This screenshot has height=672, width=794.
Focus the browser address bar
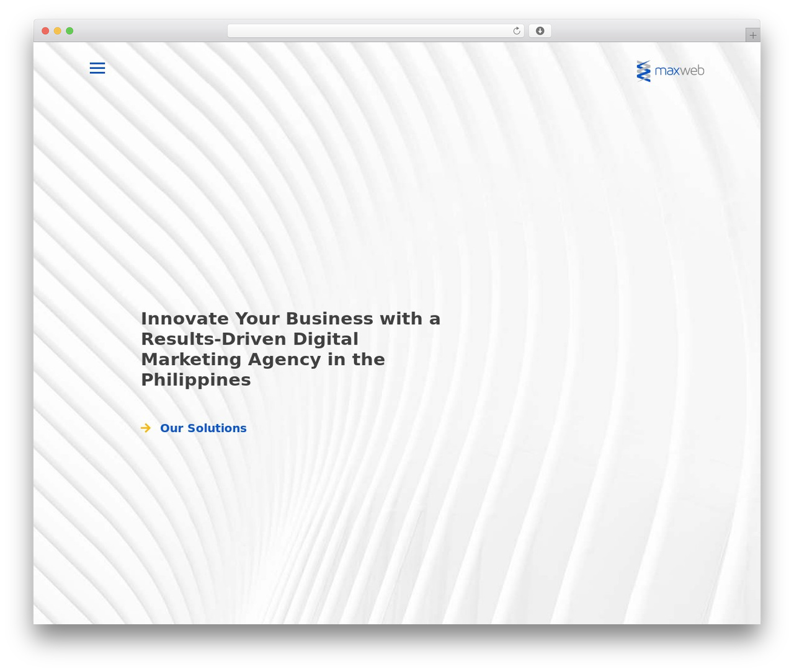(x=375, y=31)
